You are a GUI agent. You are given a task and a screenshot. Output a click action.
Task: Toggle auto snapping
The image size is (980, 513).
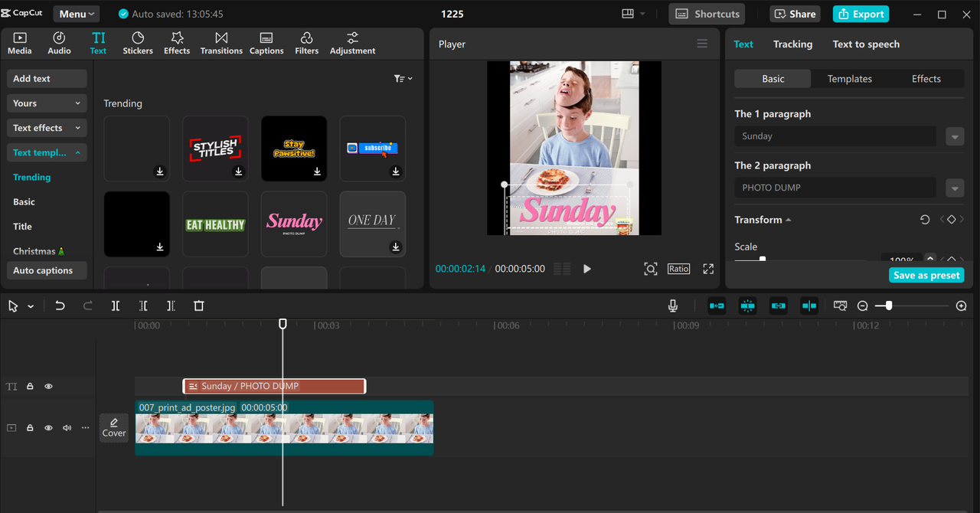748,306
